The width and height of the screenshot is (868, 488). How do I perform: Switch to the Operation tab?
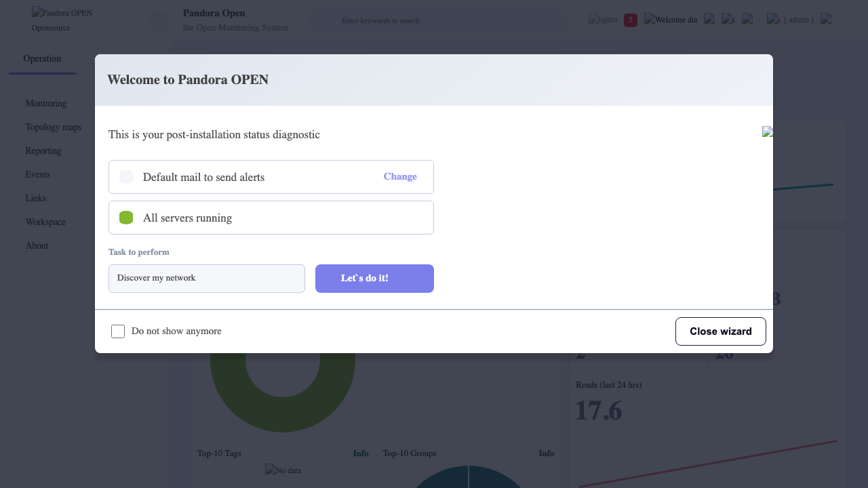[x=42, y=59]
